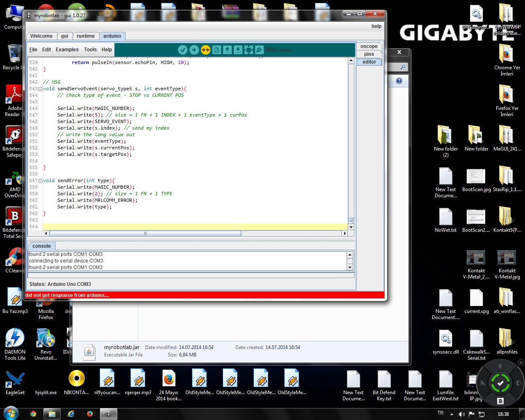The width and height of the screenshot is (525, 420).
Task: Collapse the sendError function fold marker
Action: click(x=41, y=181)
